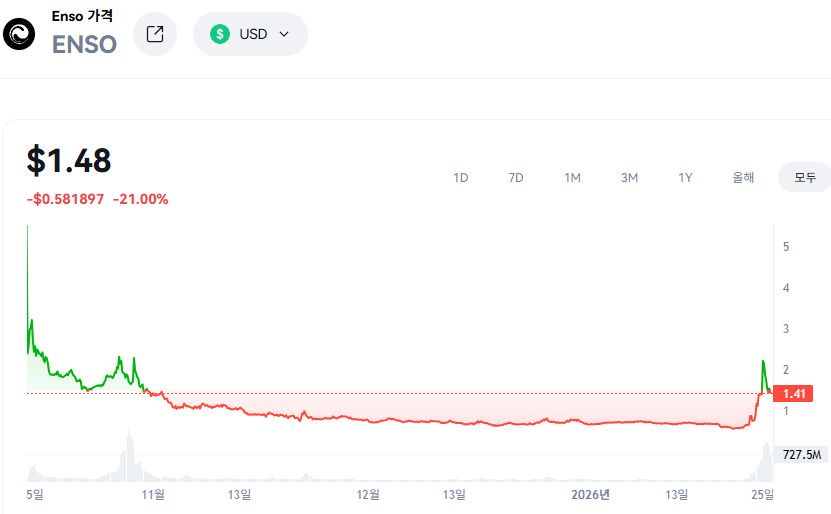Screen dimensions: 831x514
Task: Select the 모두 all-time range
Action: tap(805, 178)
